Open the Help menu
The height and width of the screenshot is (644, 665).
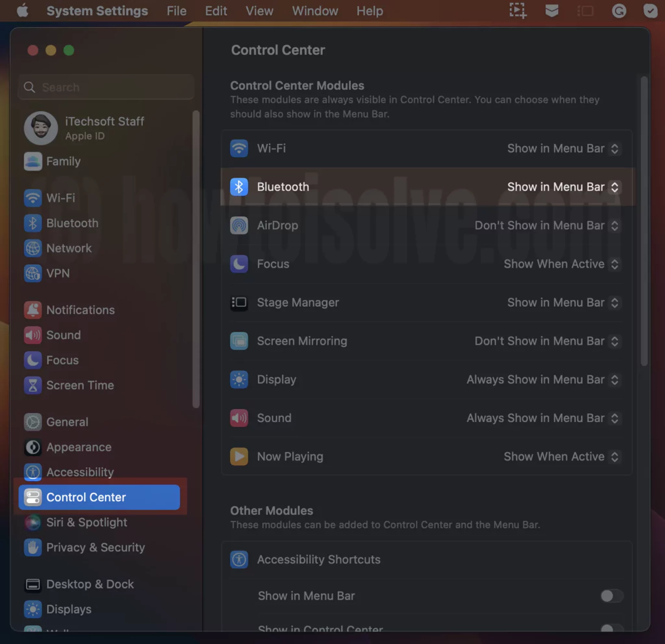point(370,11)
